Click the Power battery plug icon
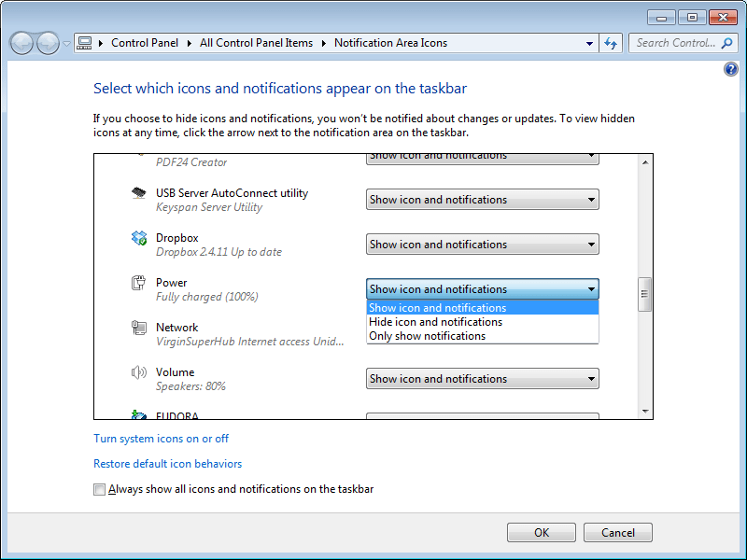 tap(138, 283)
